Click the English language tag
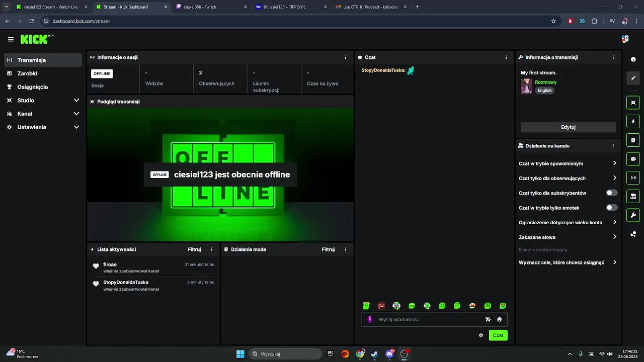Viewport: 644px width, 362px height. pyautogui.click(x=544, y=90)
